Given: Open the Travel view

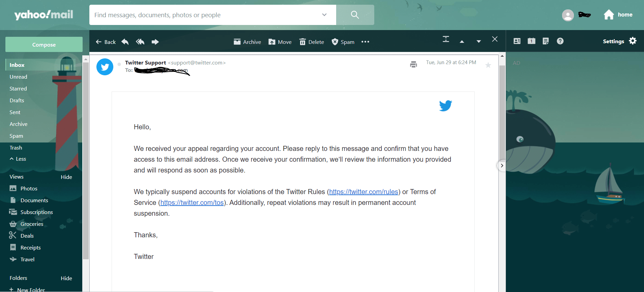Looking at the screenshot, I should point(22,259).
